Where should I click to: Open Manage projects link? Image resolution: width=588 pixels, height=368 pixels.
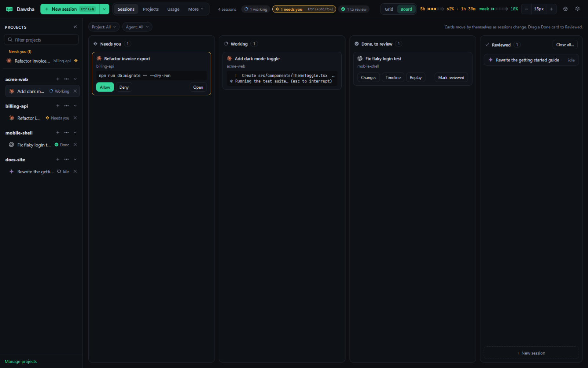(x=21, y=361)
